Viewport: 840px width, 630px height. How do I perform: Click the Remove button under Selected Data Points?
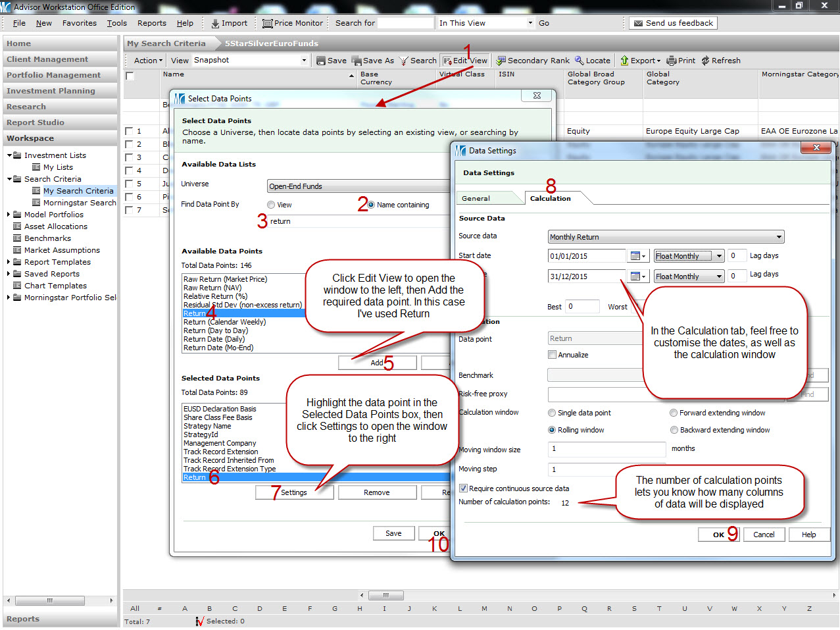point(377,492)
